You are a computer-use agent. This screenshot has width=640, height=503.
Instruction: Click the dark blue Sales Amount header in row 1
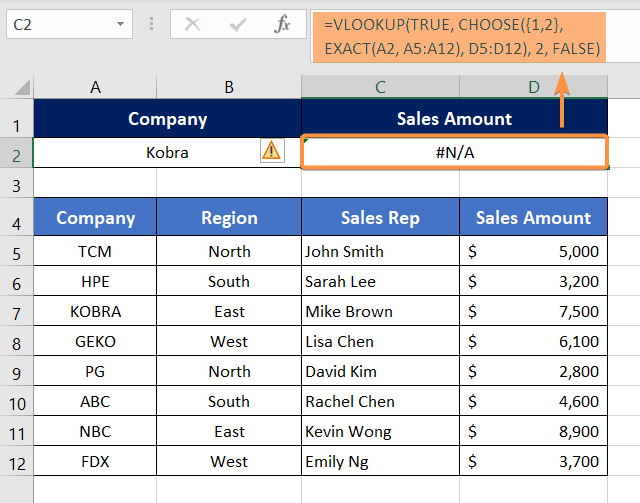pyautogui.click(x=454, y=118)
